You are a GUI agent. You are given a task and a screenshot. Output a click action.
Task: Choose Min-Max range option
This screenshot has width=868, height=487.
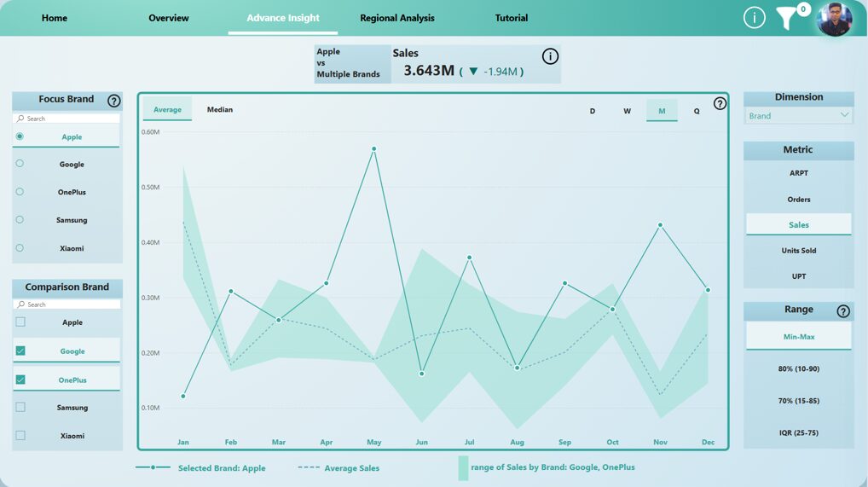(x=799, y=336)
